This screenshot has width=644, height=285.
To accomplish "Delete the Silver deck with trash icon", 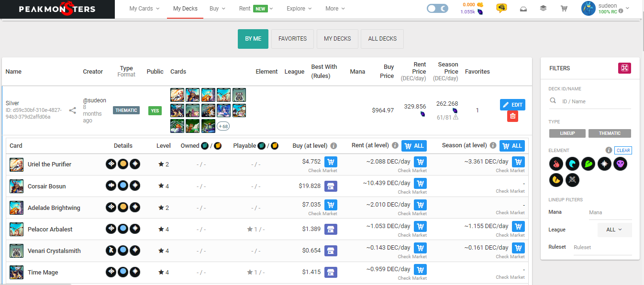I will (513, 116).
